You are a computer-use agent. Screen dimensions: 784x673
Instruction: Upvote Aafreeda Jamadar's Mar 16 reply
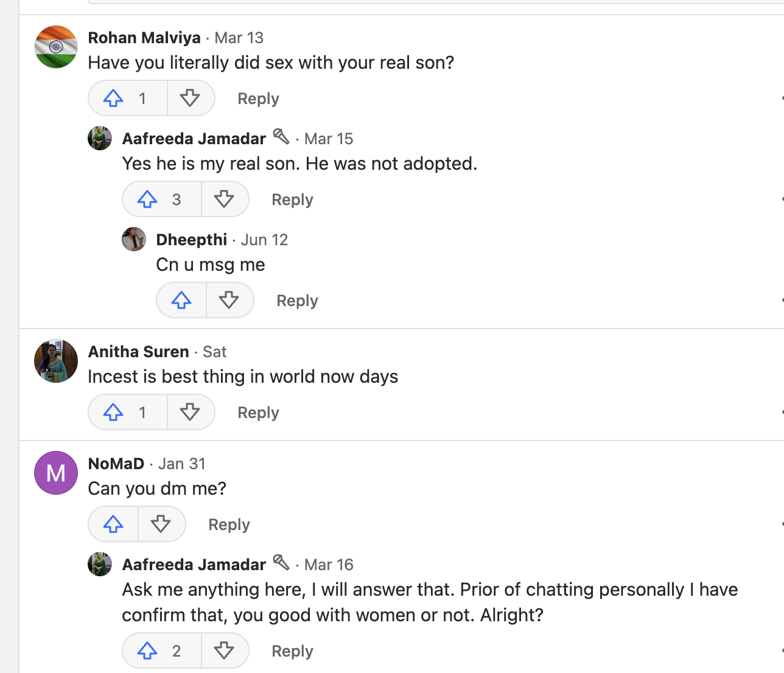point(148,650)
